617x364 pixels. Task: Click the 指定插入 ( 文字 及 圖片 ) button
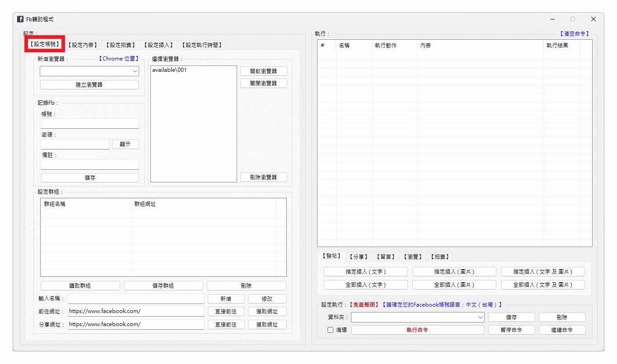[x=543, y=272]
